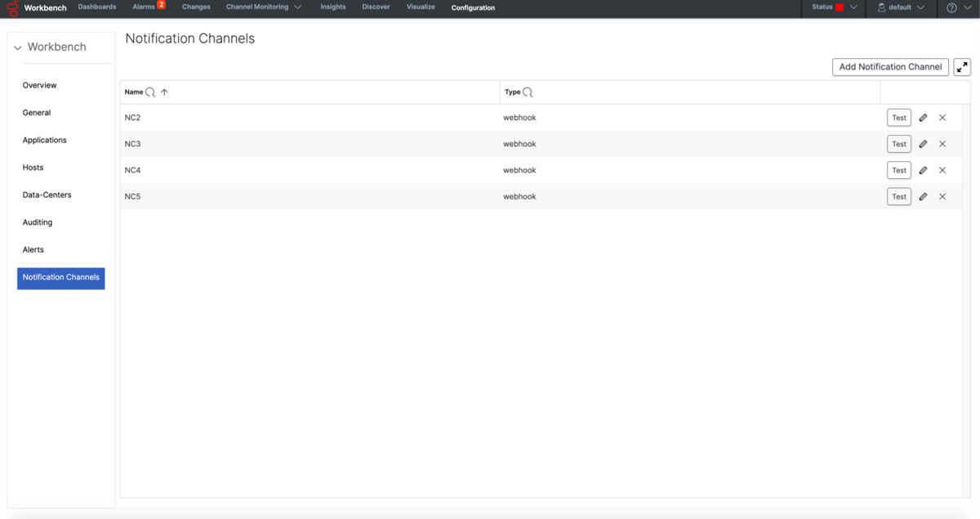Viewport: 980px width, 519px height.
Task: Delete NC3 using its X icon
Action: click(x=942, y=144)
